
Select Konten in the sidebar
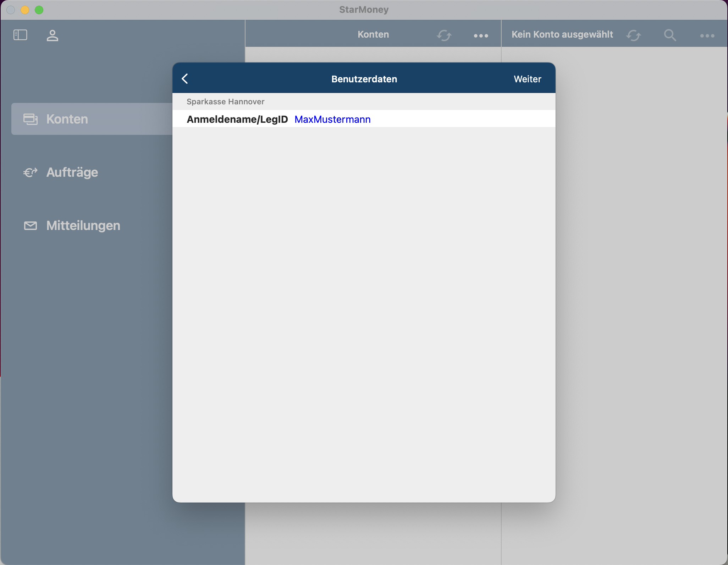[67, 119]
